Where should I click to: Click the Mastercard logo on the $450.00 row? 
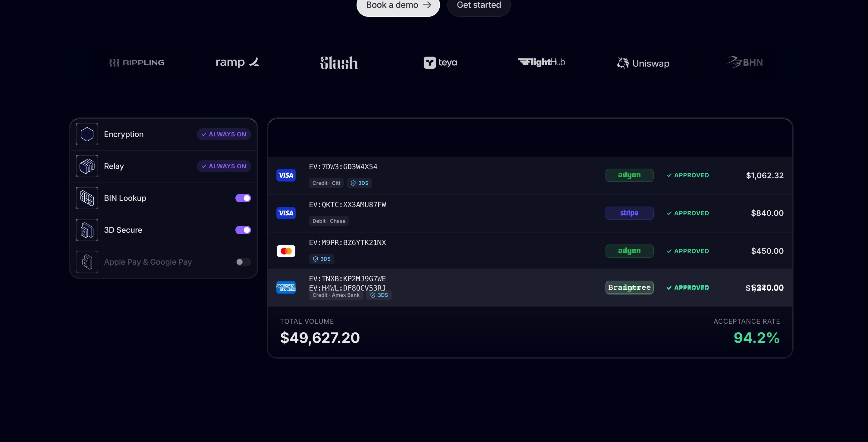coord(286,251)
